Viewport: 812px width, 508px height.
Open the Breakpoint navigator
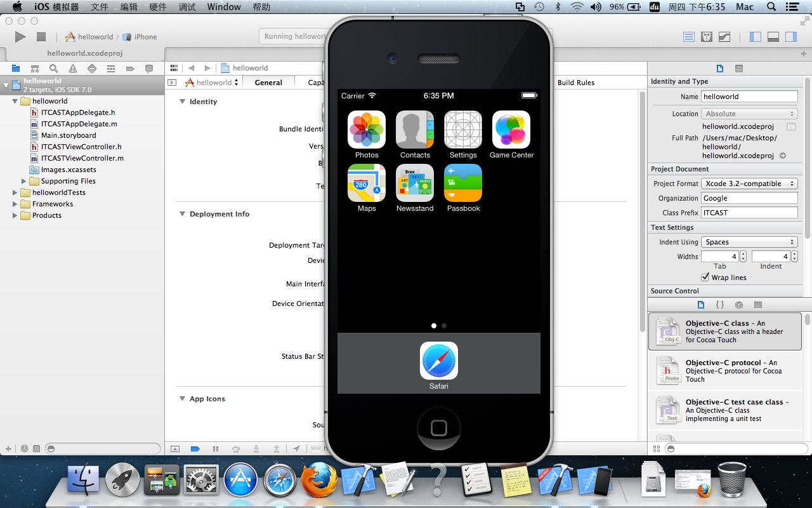(130, 69)
